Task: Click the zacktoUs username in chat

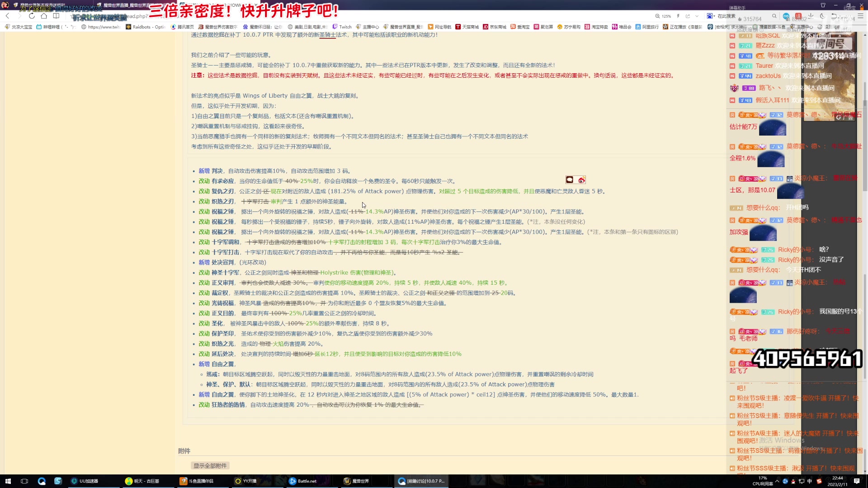Action: click(768, 76)
